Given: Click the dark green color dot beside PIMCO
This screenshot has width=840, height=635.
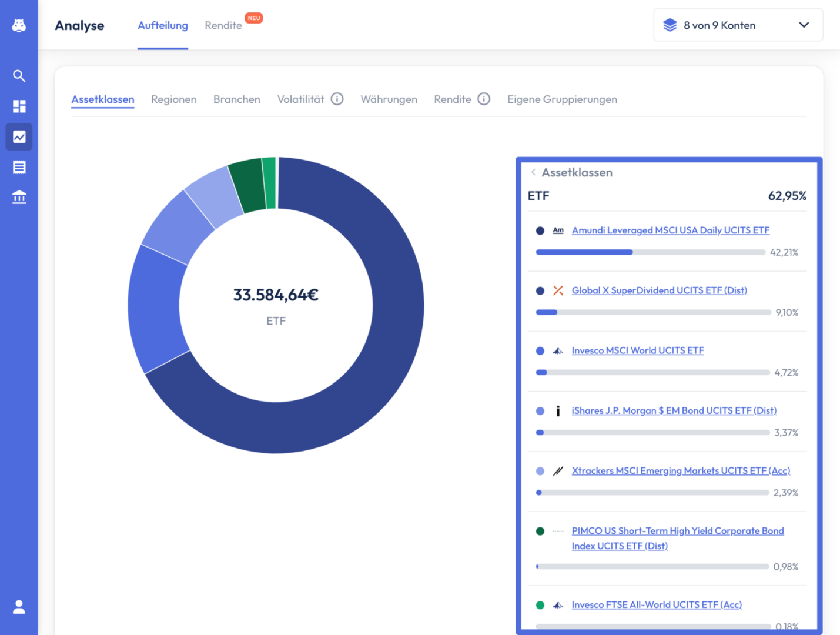Looking at the screenshot, I should [540, 532].
